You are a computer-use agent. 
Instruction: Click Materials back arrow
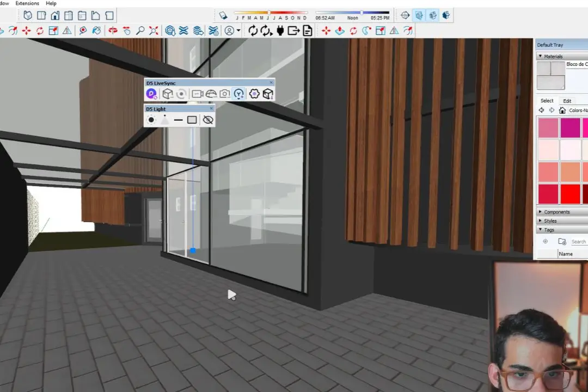(x=541, y=110)
